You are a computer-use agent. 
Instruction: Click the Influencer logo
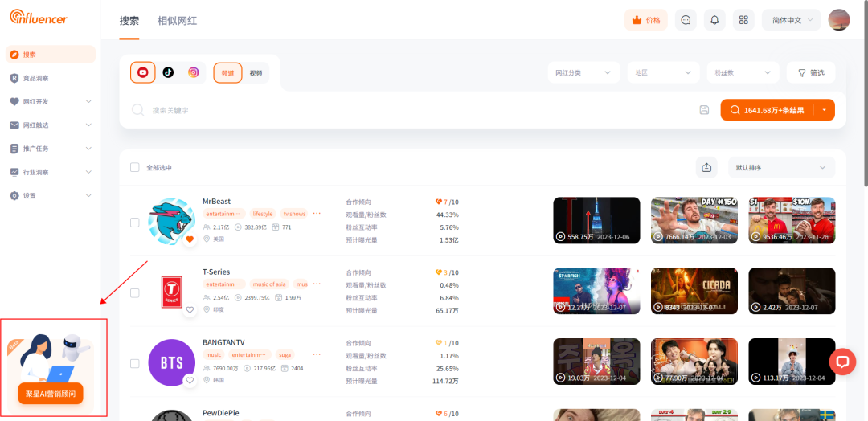click(x=39, y=17)
